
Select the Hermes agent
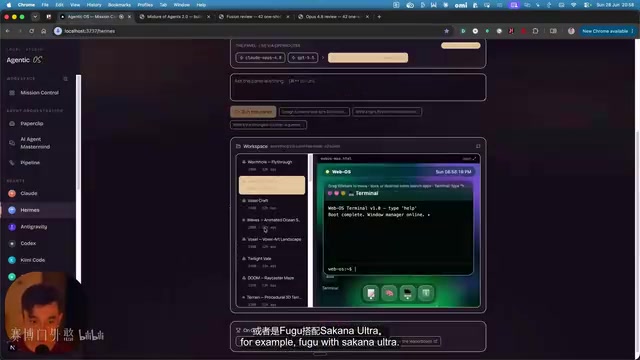coord(30,210)
